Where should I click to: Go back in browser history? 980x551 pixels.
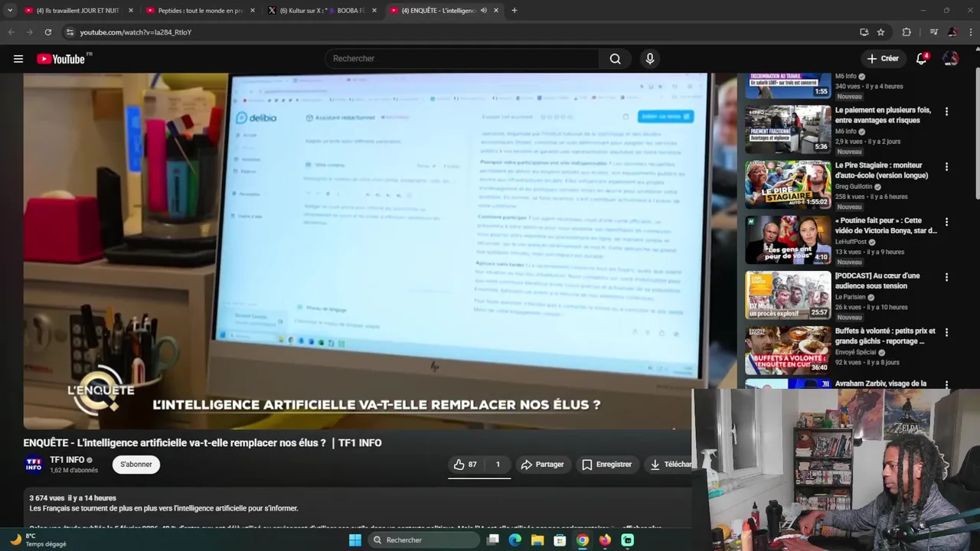coord(11,32)
